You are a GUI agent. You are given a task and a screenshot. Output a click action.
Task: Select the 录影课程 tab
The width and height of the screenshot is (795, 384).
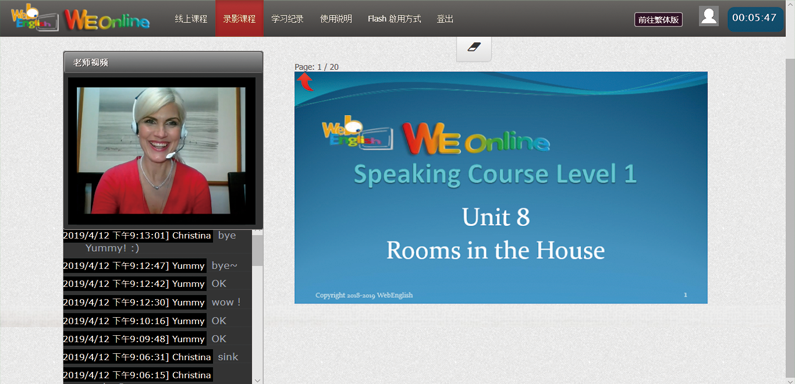tap(239, 19)
